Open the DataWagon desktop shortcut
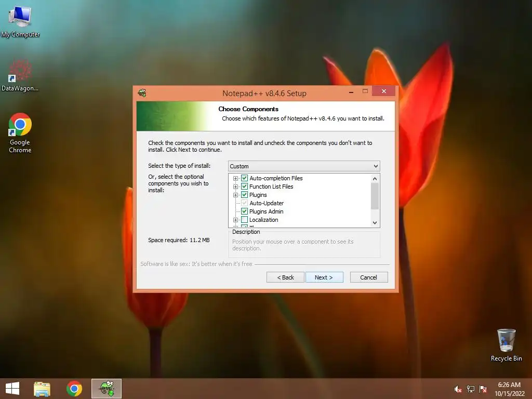532x399 pixels. click(x=20, y=76)
